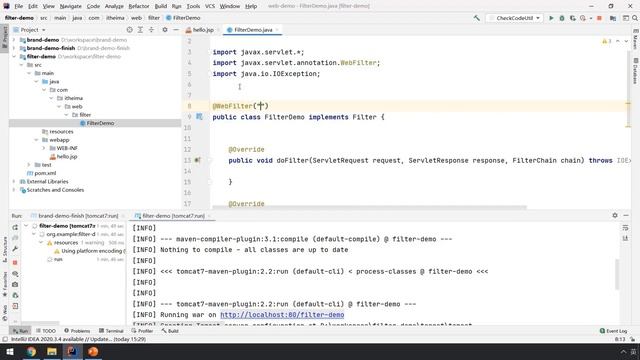Open the CheckCodeUtil run configuration dropdown
The width and height of the screenshot is (640, 360).
coord(514,18)
